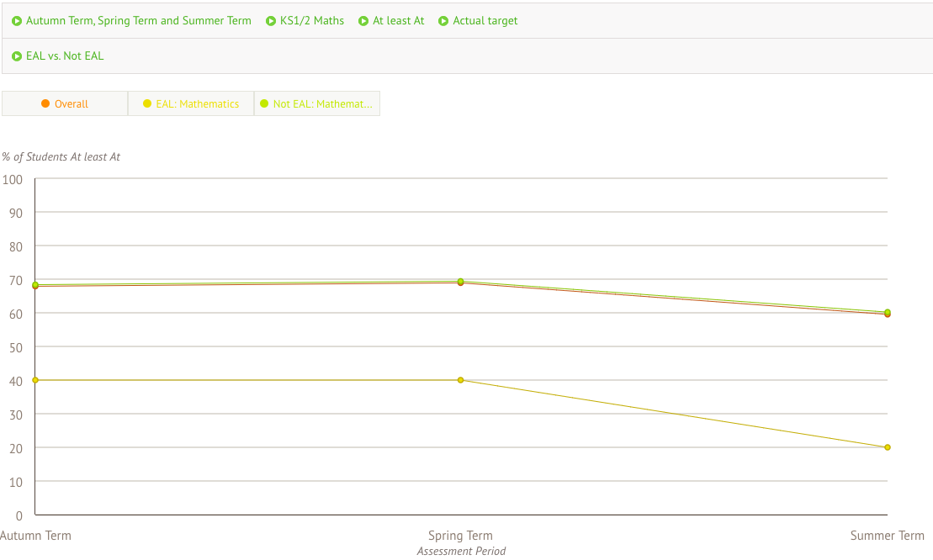Viewport: 933px width, 560px height.
Task: Open the At least At filter
Action: point(399,21)
